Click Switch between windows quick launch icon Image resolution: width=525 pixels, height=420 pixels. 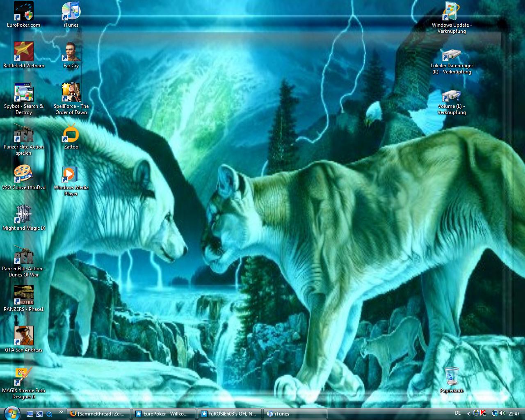coord(40,414)
